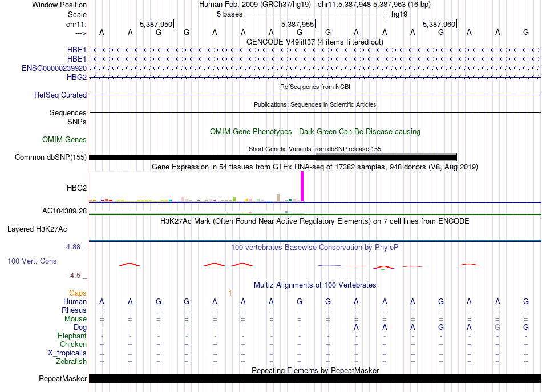The image size is (542, 392).
Task: Click the 5,387,955 coordinate marker
Action: tap(297, 24)
